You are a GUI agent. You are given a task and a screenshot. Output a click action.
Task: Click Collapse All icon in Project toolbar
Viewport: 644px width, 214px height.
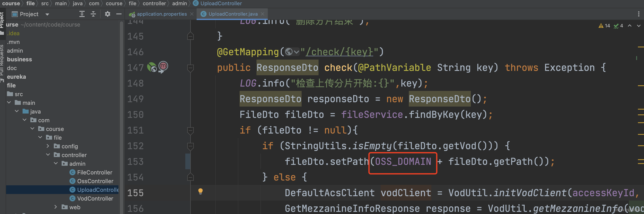pyautogui.click(x=93, y=14)
